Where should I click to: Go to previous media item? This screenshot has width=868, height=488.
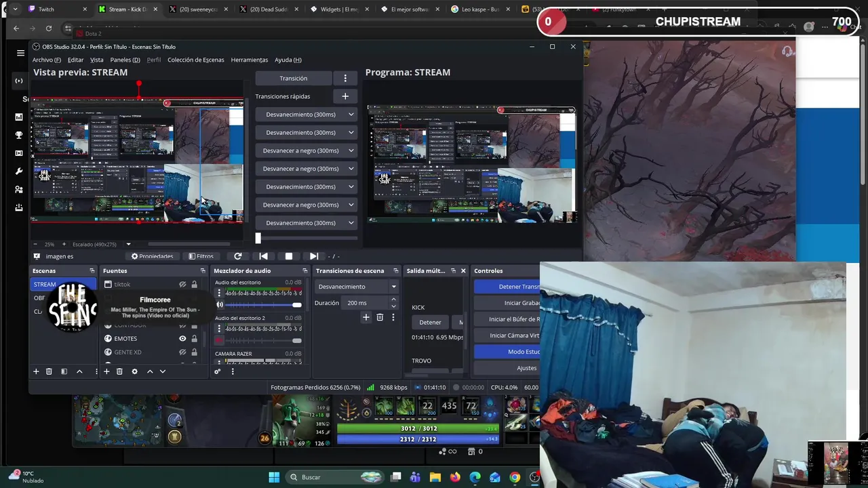[263, 256]
